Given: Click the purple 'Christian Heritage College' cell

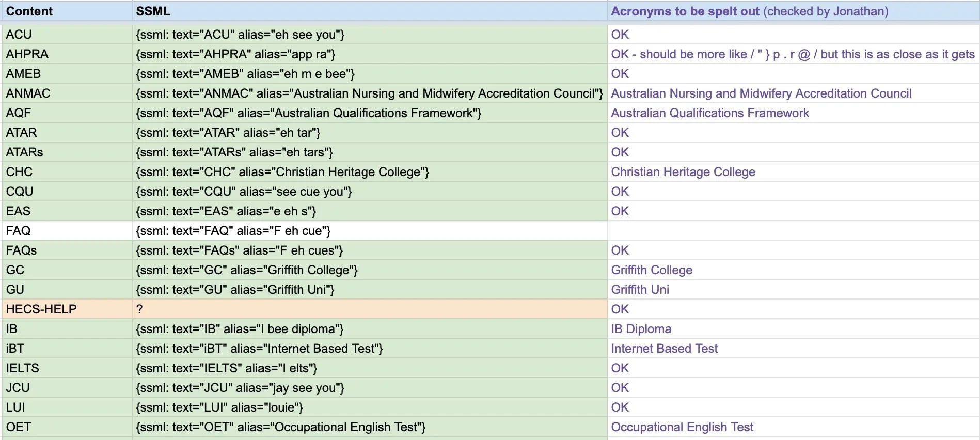Looking at the screenshot, I should (x=793, y=172).
